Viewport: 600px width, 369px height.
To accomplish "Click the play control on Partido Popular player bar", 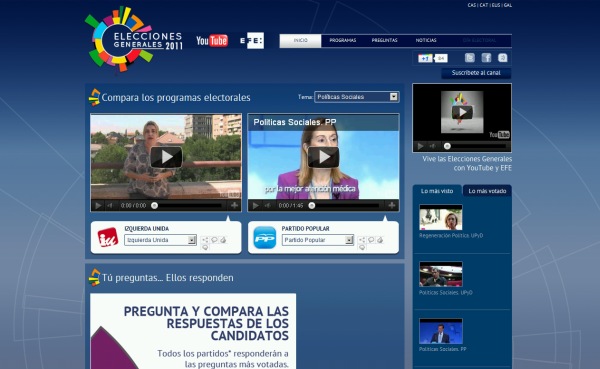I will pos(256,206).
